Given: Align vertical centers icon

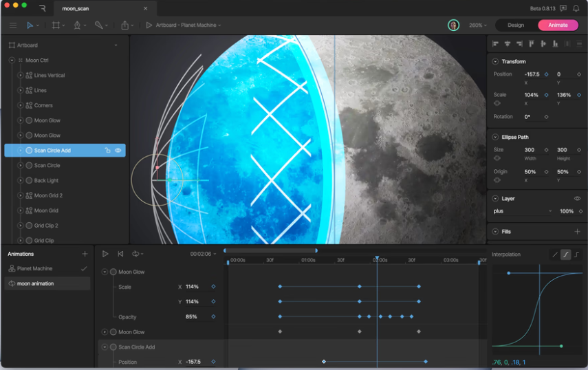Looking at the screenshot, I should tap(543, 44).
